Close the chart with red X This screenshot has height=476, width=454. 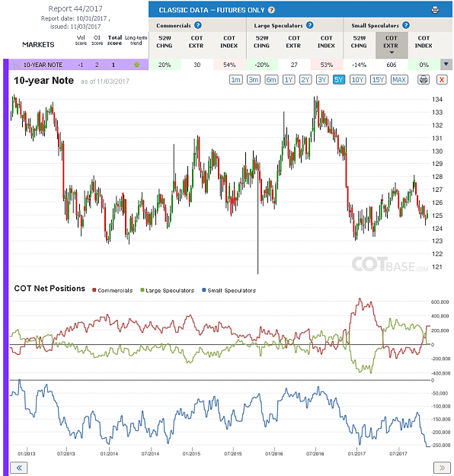442,80
